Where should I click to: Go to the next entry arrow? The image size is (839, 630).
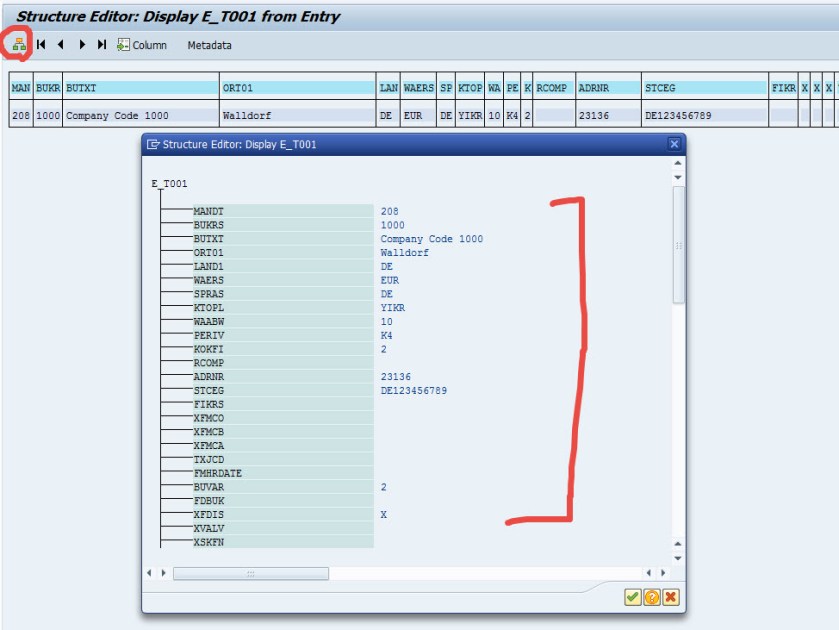pyautogui.click(x=82, y=44)
